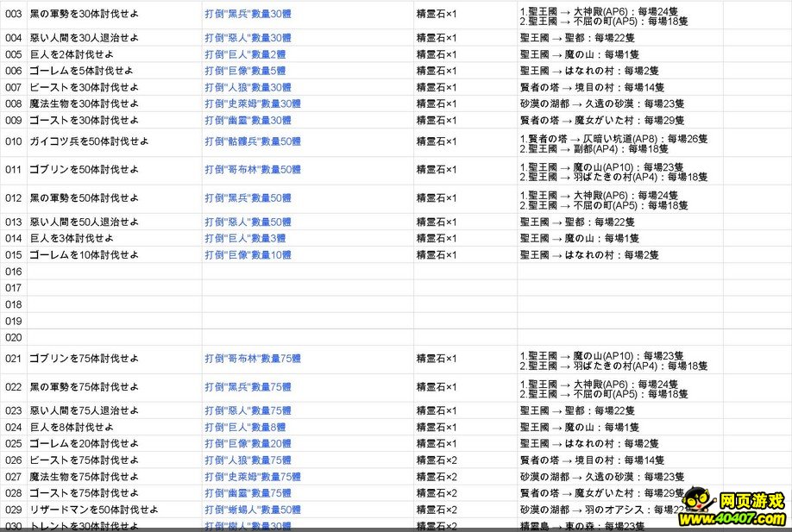This screenshot has width=792, height=532.
Task: Select the translation 打倒"惡人"數量30體
Action: coord(248,38)
